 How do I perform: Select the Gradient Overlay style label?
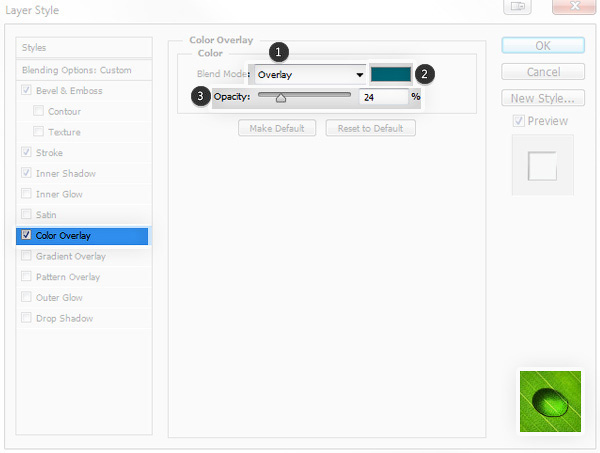click(71, 256)
